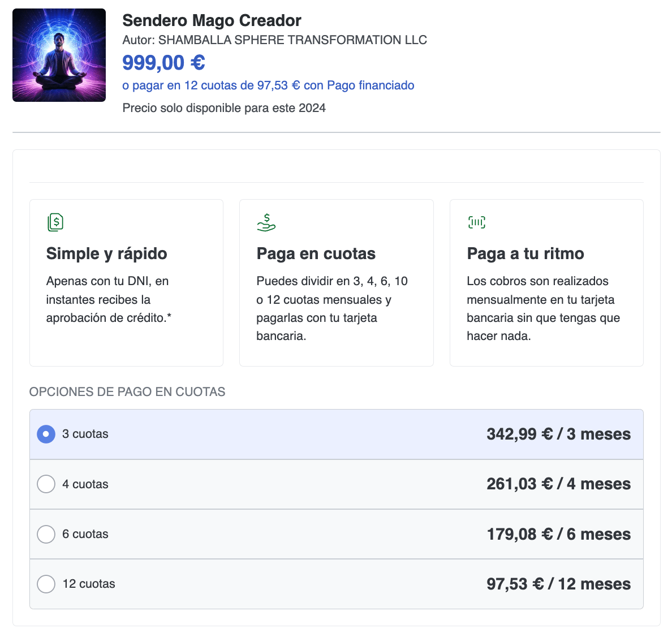Click the hand with coin icon above Paga en cuotas
The image size is (672, 637).
pyautogui.click(x=266, y=222)
